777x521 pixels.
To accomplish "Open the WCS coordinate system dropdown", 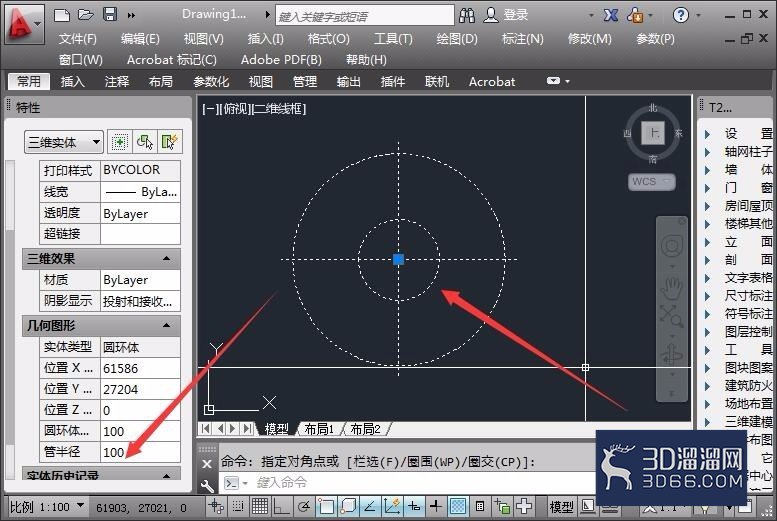I will click(x=652, y=181).
